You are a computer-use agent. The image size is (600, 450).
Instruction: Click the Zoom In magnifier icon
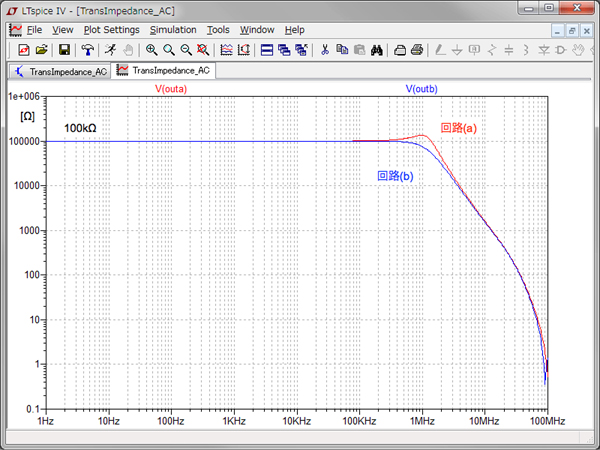(x=151, y=49)
